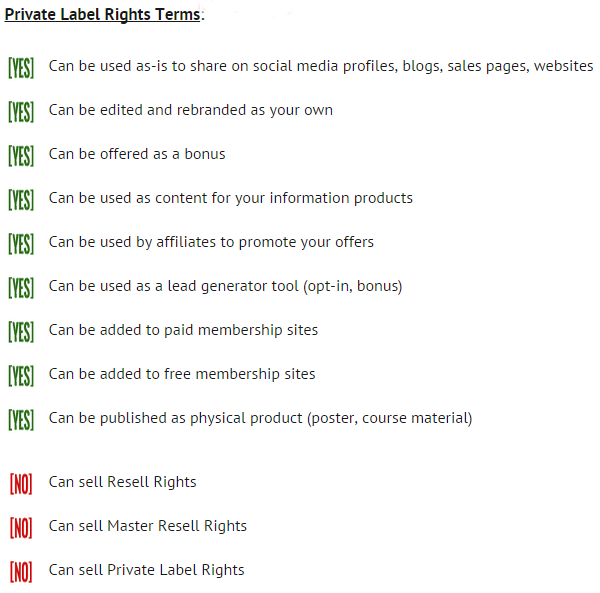This screenshot has height=593, width=600.
Task: Click the YES badge beside information products line
Action: [x=21, y=200]
